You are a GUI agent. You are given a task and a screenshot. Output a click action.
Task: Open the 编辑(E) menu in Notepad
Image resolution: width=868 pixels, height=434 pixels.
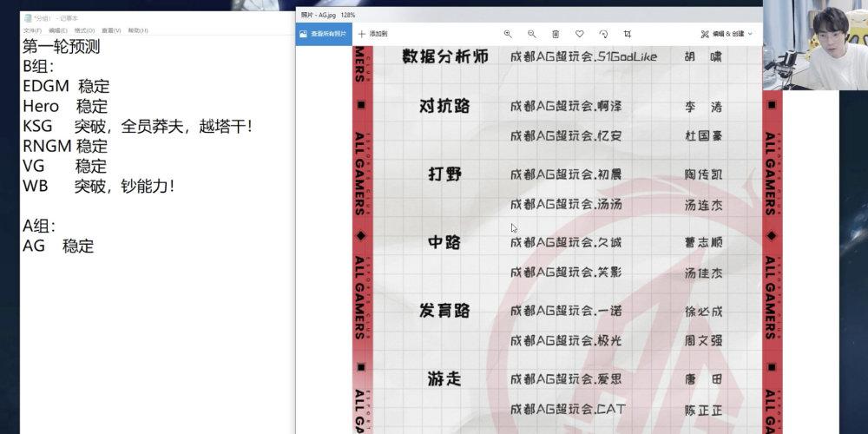coord(57,30)
